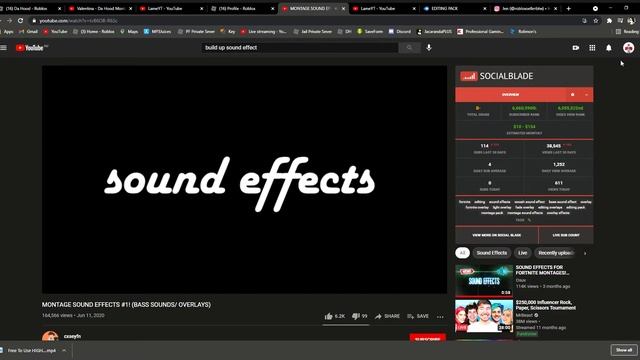Switch to the Da Hood - Roblox tab

click(x=31, y=9)
